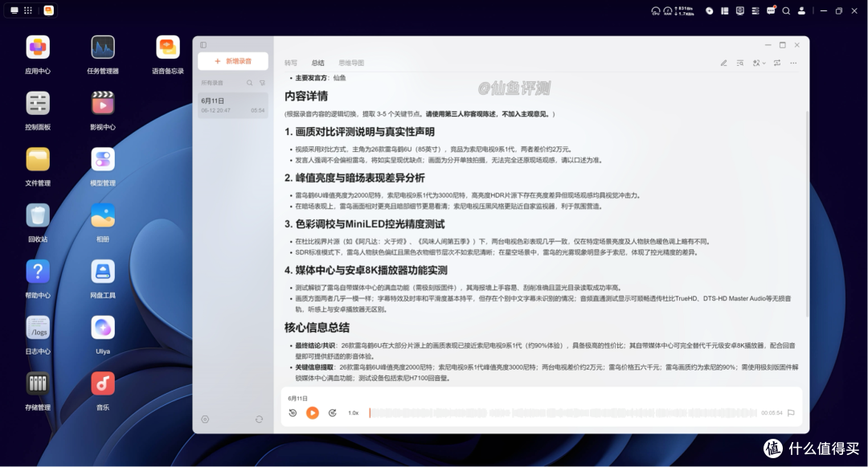Switch to the 总结 tab
This screenshot has height=467, width=868.
[317, 63]
